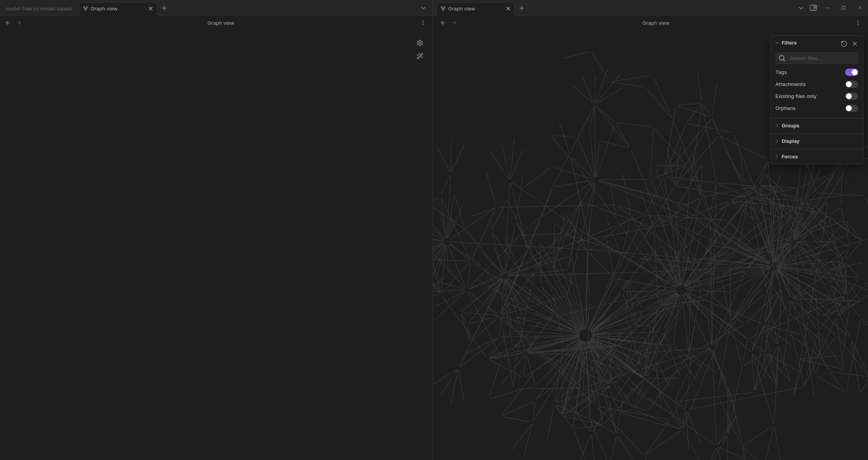The height and width of the screenshot is (460, 868).
Task: Click the search magnifier icon in Filters
Action: tap(782, 58)
